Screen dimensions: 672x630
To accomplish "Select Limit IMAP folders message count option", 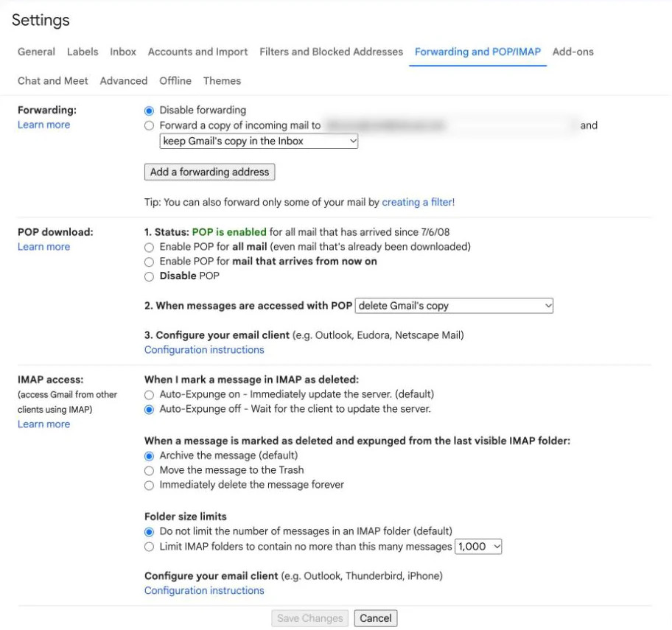I will [149, 547].
